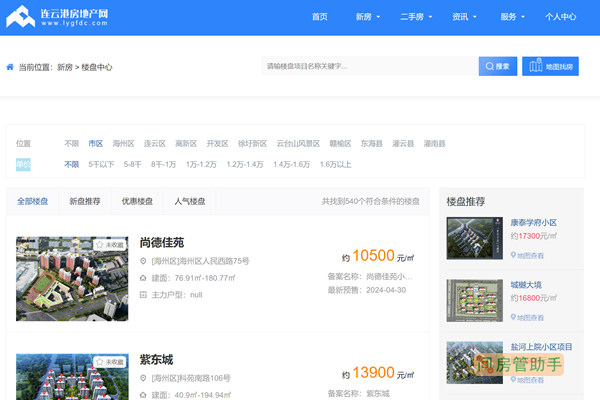Select 不限 in price filter
The image size is (600, 400).
pyautogui.click(x=72, y=165)
